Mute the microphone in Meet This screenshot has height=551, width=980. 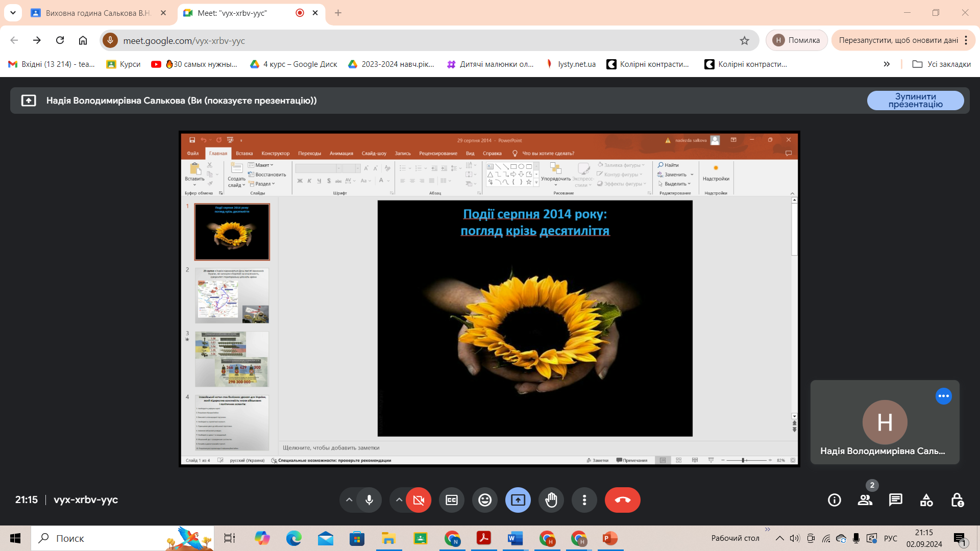(x=369, y=500)
